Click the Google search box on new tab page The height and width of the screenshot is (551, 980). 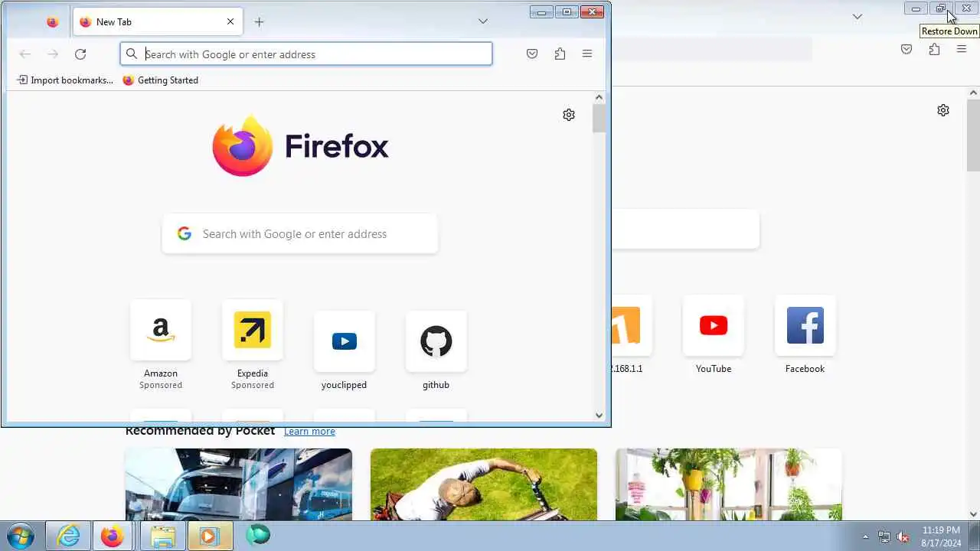[x=300, y=234]
